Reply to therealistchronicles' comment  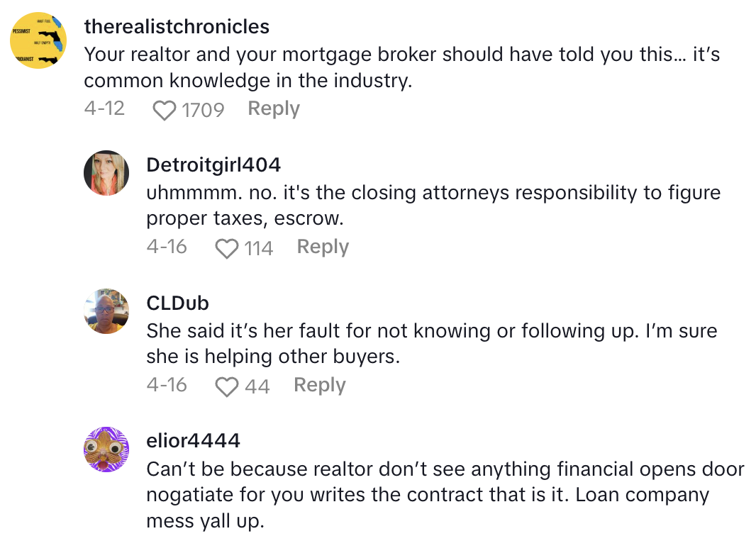273,108
